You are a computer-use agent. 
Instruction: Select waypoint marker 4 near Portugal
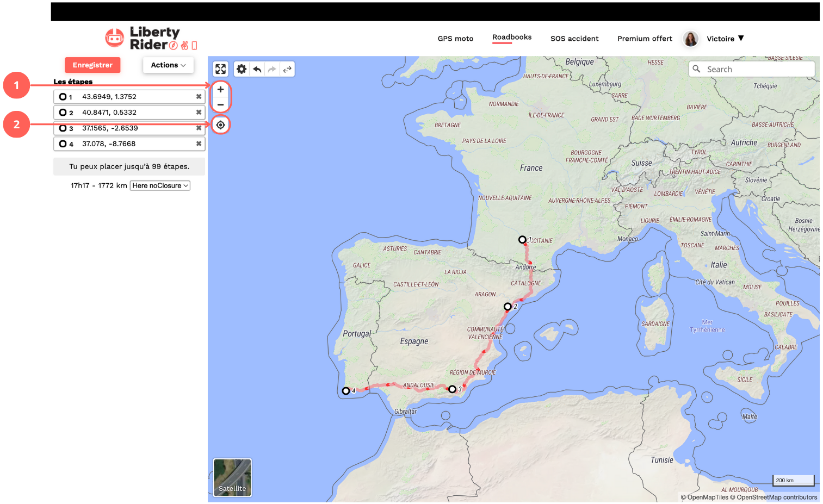[x=346, y=391]
